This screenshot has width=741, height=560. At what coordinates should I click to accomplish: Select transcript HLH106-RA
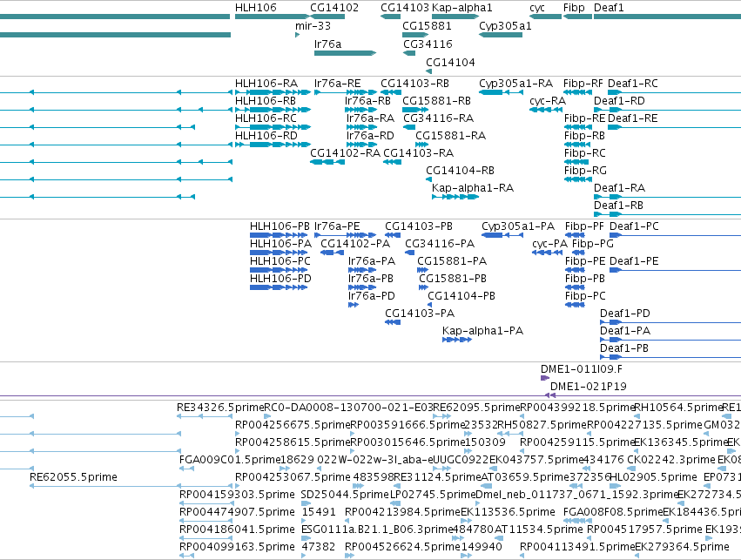(x=273, y=92)
